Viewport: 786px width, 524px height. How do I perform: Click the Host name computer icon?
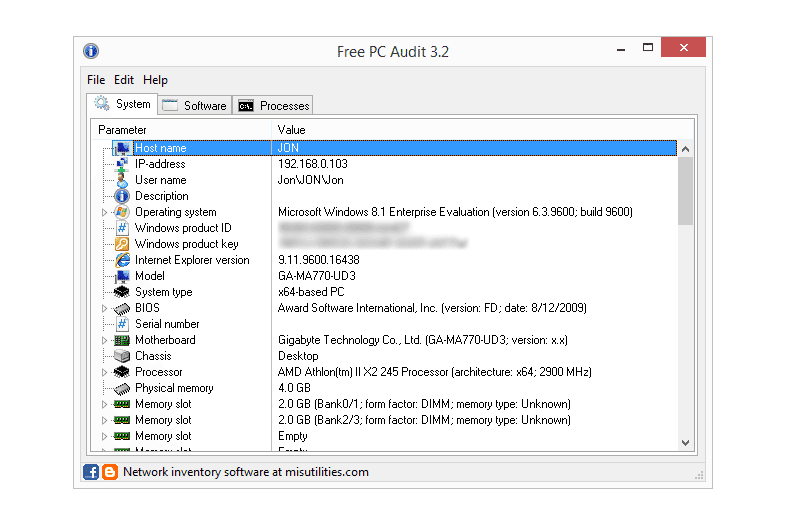pos(122,148)
